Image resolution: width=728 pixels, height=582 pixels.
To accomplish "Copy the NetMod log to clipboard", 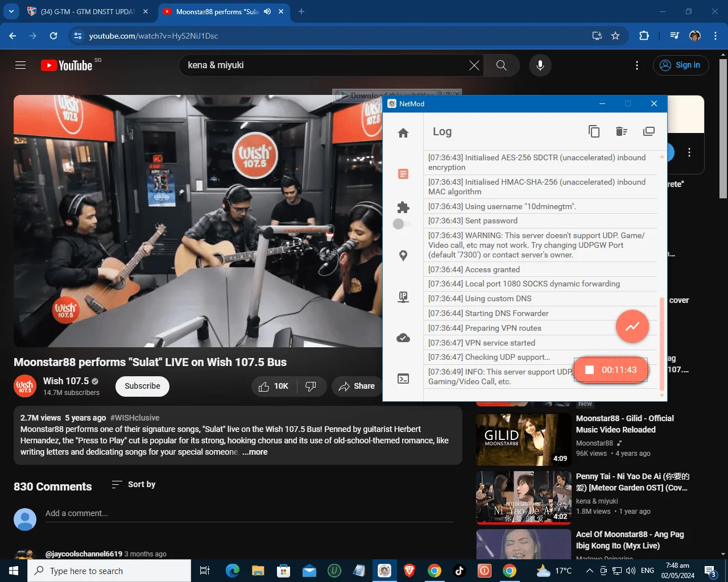I will (594, 131).
